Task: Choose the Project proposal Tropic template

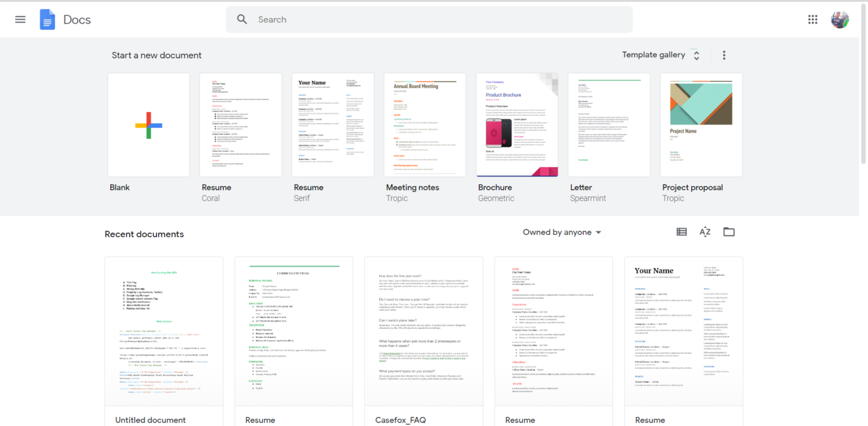Action: (x=701, y=124)
